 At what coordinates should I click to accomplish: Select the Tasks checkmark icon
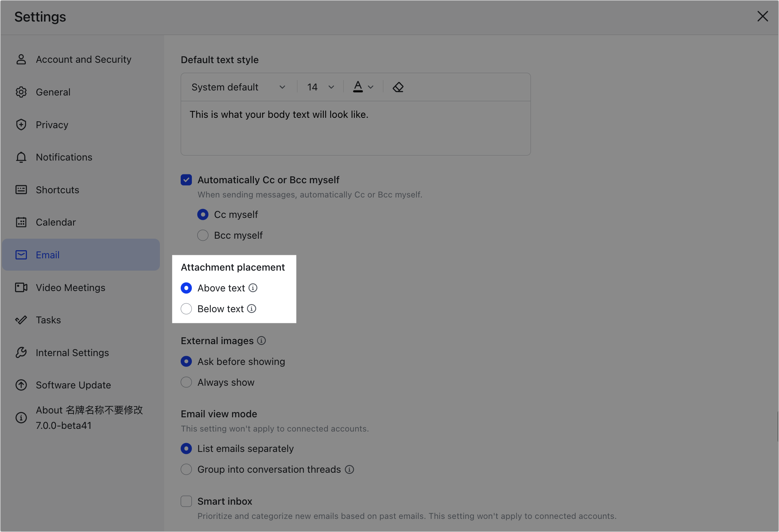pyautogui.click(x=21, y=320)
